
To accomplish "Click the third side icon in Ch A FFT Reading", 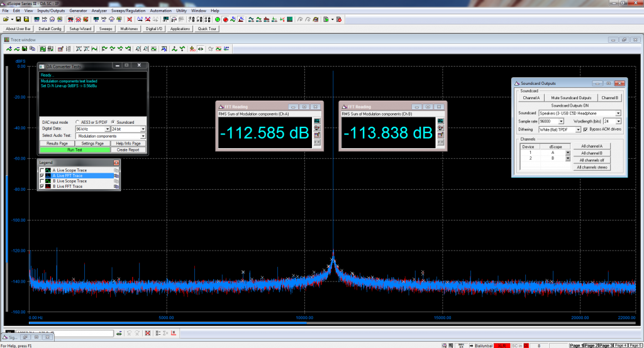I will coord(317,135).
